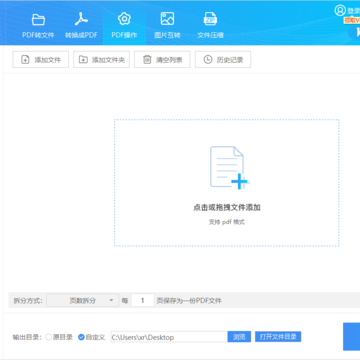The height and width of the screenshot is (360, 360).
Task: Click the output path field C:\Users\xr\Desktop
Action: pyautogui.click(x=169, y=337)
